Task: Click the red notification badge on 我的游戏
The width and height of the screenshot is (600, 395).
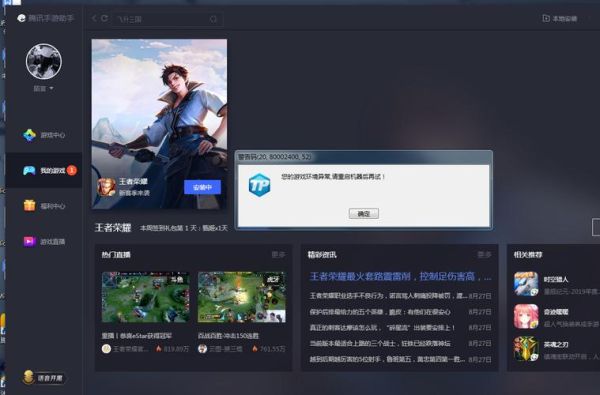Action: point(72,170)
